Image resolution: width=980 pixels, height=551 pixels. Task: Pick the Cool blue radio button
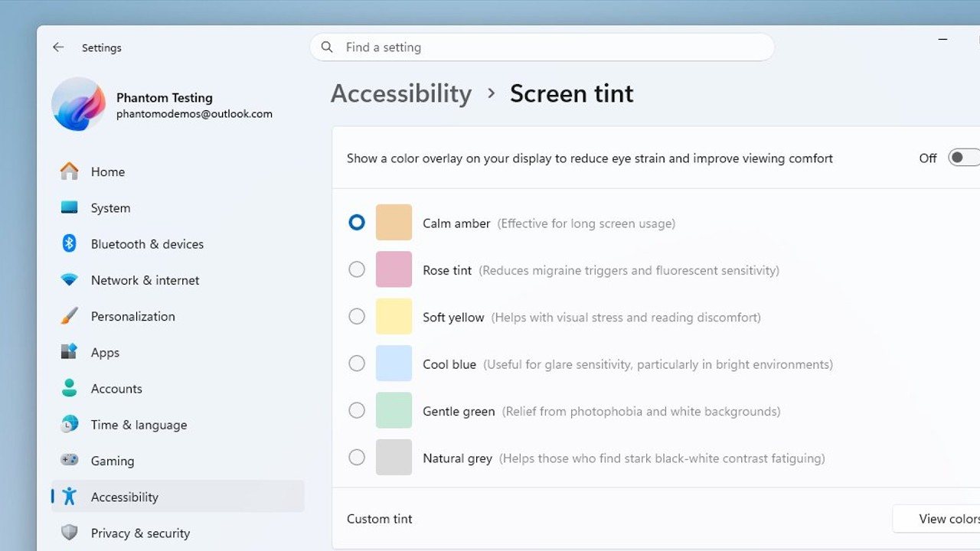tap(357, 364)
